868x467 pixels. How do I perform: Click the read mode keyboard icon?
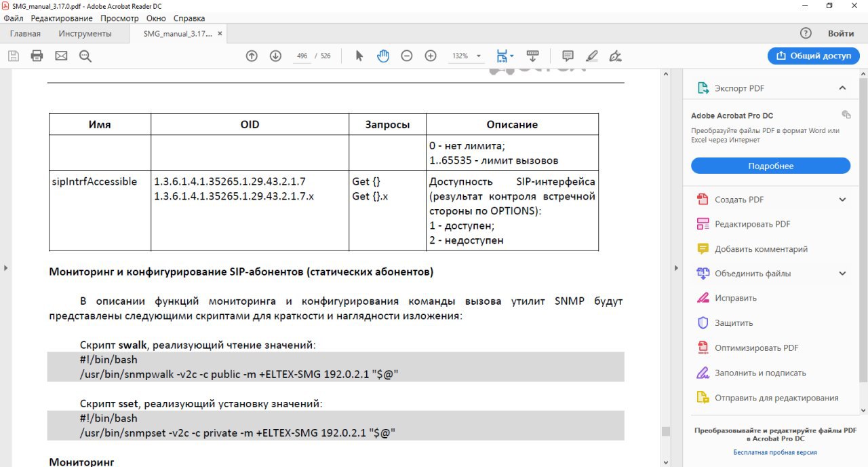pyautogui.click(x=533, y=56)
